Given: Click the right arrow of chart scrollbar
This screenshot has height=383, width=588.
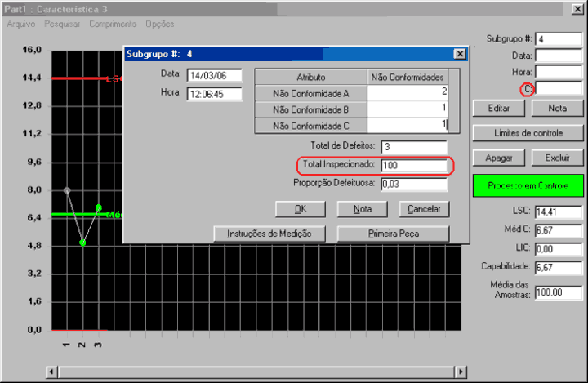Looking at the screenshot, I should (461, 372).
